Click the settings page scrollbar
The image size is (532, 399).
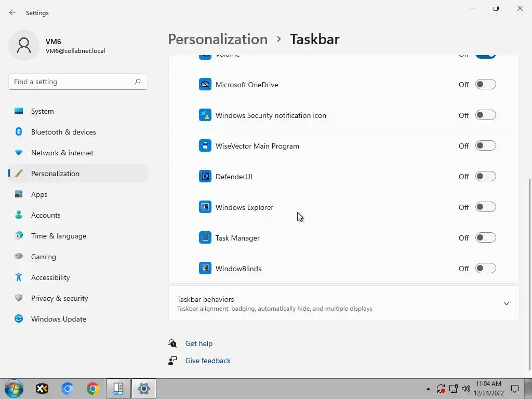click(x=530, y=274)
